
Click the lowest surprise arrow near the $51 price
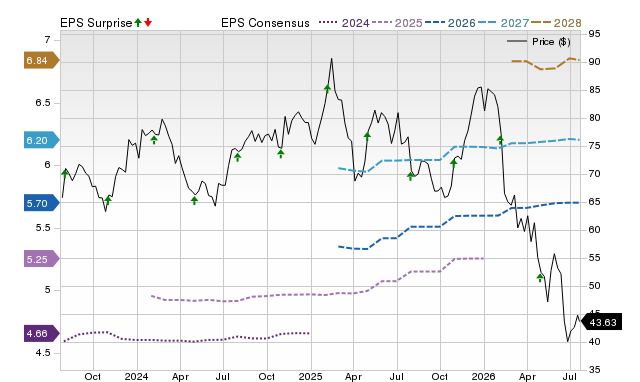tap(540, 278)
